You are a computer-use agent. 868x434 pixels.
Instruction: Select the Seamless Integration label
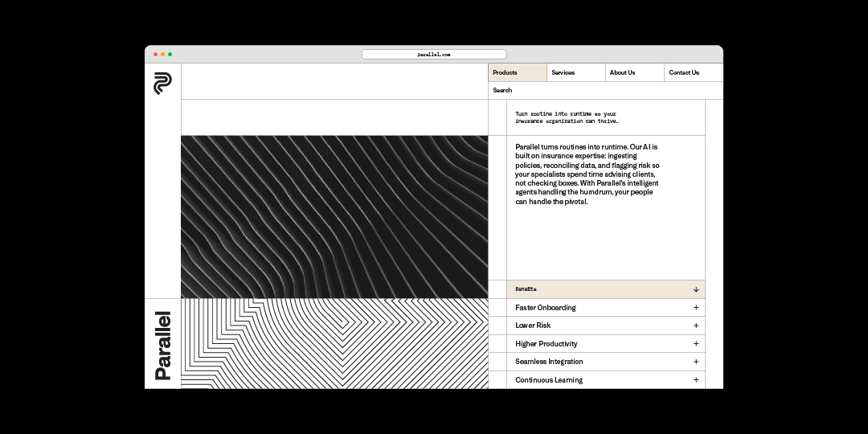coord(549,362)
